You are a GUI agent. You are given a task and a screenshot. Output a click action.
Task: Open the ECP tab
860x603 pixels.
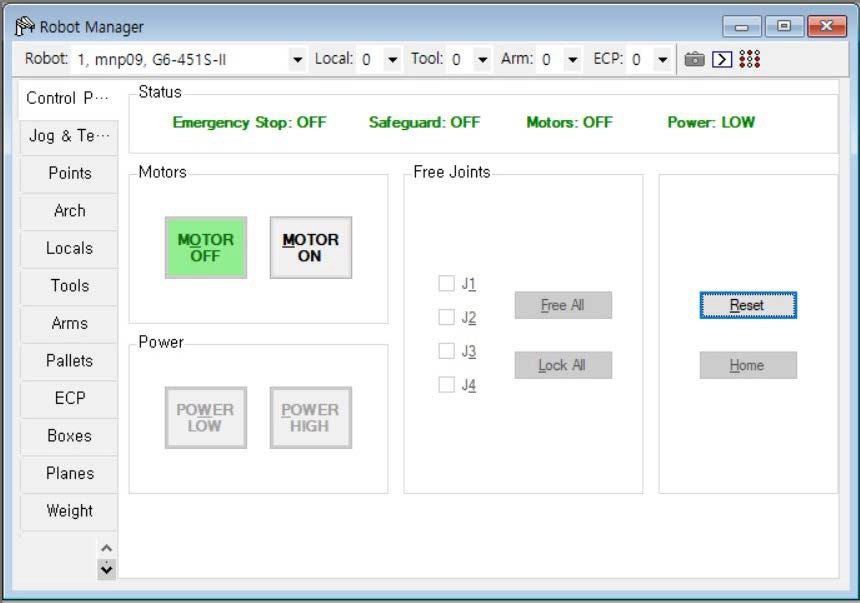[x=69, y=398]
